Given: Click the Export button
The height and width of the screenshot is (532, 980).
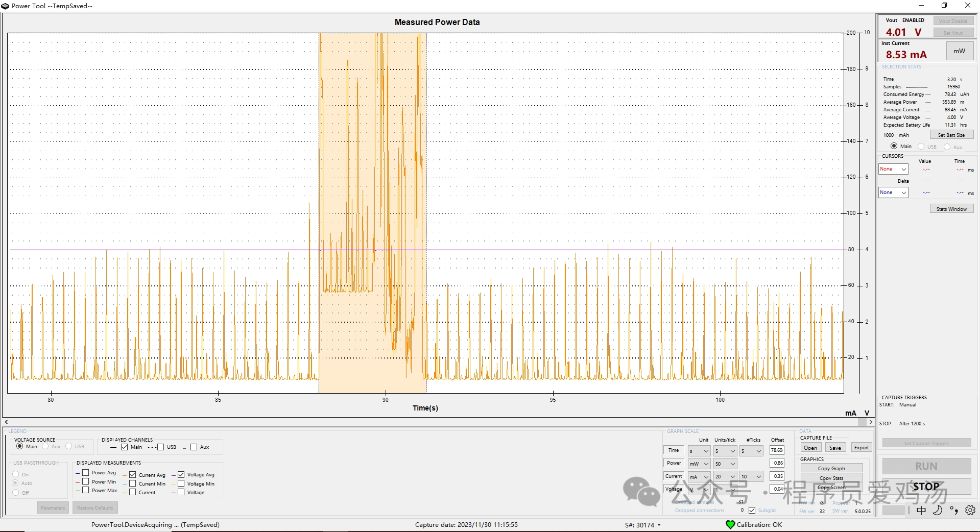Looking at the screenshot, I should (x=862, y=448).
